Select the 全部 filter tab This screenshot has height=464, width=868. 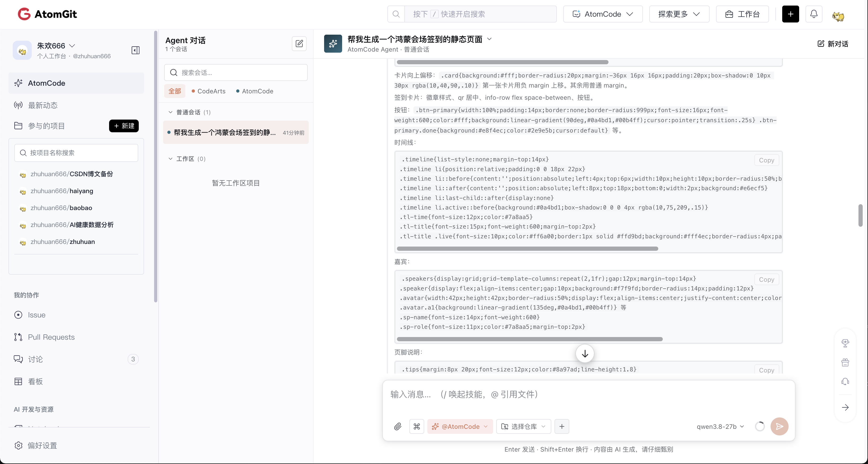point(175,91)
